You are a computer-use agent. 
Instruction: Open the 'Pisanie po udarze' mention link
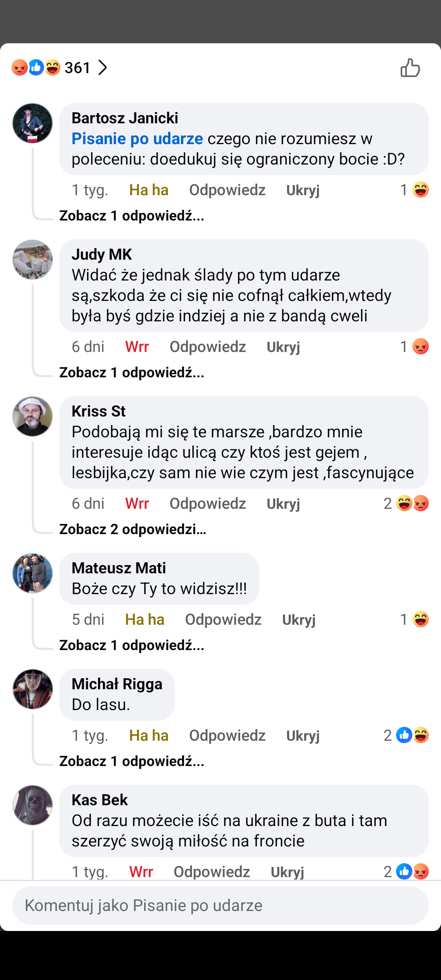pyautogui.click(x=137, y=139)
